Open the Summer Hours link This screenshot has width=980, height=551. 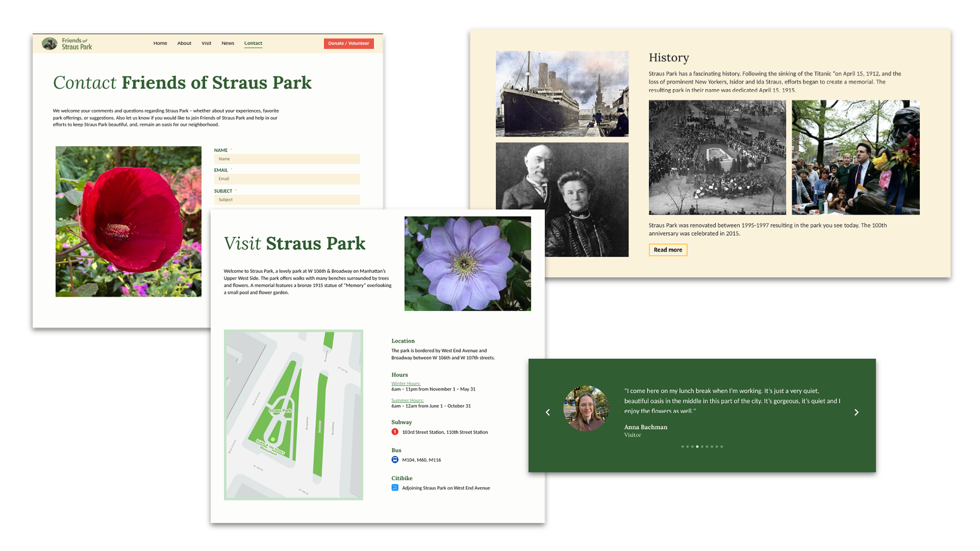[407, 400]
